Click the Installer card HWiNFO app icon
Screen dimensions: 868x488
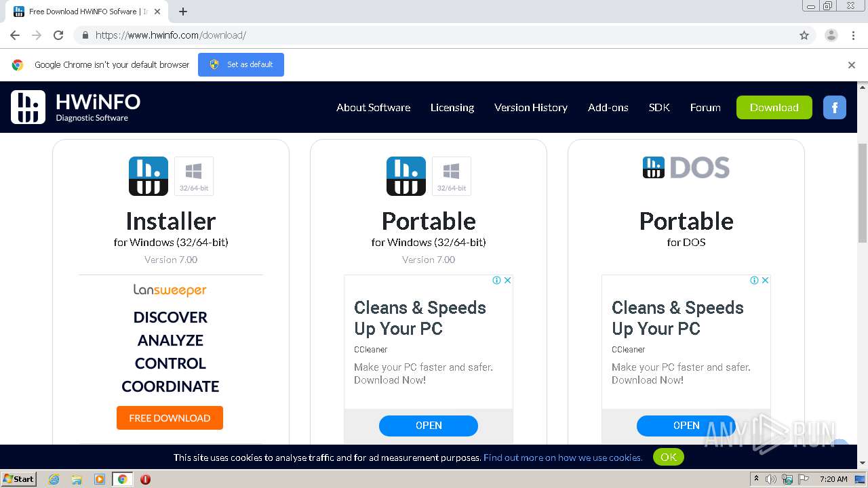149,176
